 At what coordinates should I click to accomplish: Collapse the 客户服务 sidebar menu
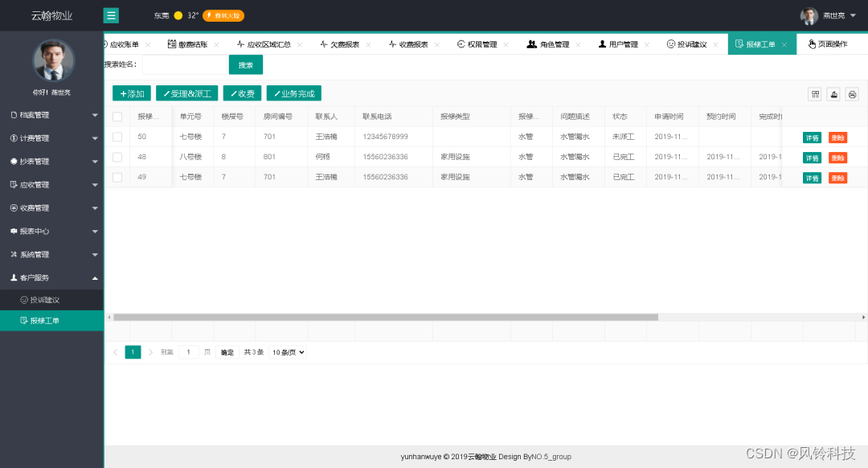tap(52, 278)
